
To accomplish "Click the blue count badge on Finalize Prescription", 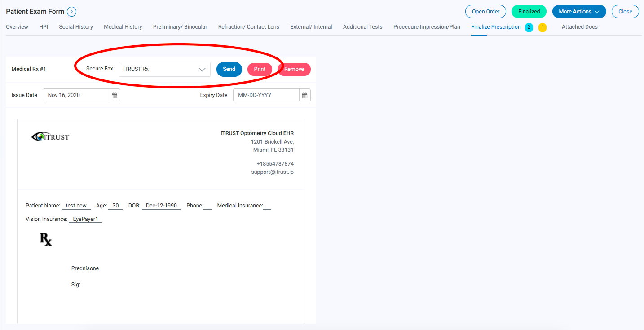I will [529, 27].
